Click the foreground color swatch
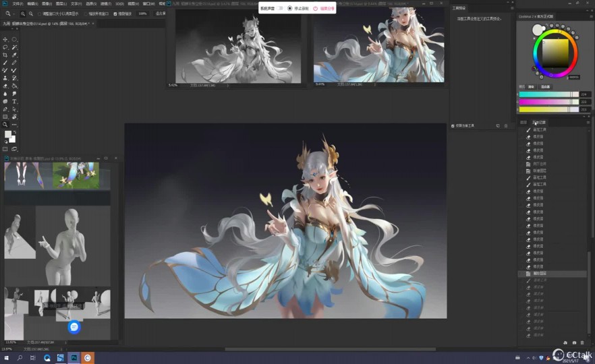Image resolution: width=595 pixels, height=364 pixels. click(x=7, y=134)
